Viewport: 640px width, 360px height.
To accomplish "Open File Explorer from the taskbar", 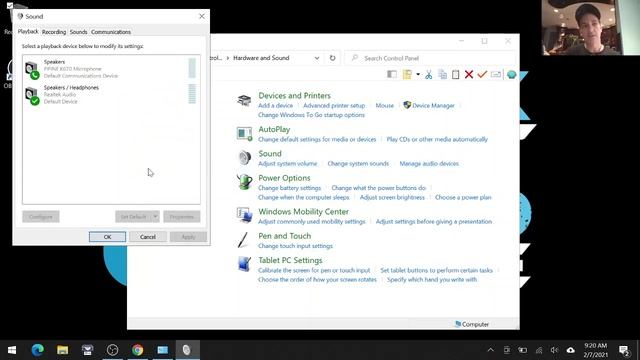I will [x=62, y=350].
